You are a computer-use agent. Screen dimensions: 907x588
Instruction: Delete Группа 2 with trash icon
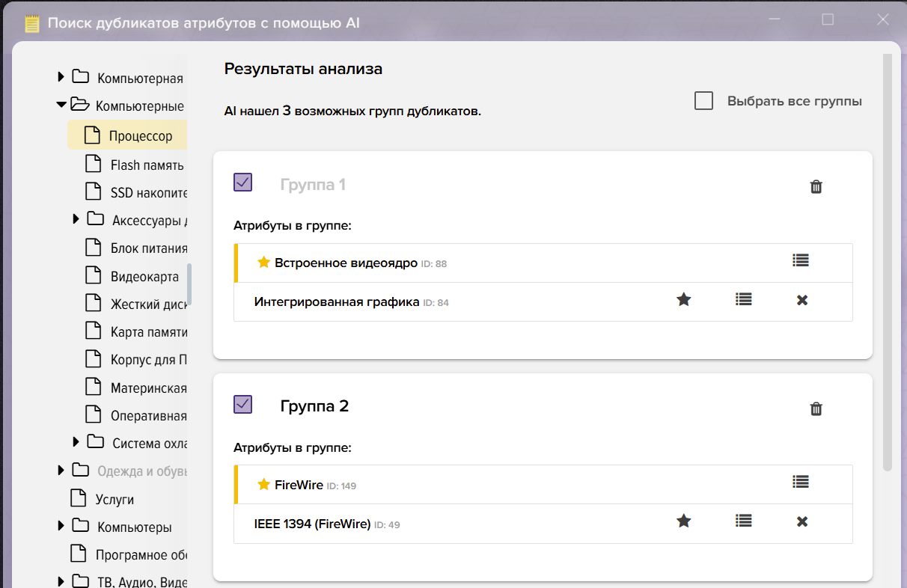click(816, 409)
